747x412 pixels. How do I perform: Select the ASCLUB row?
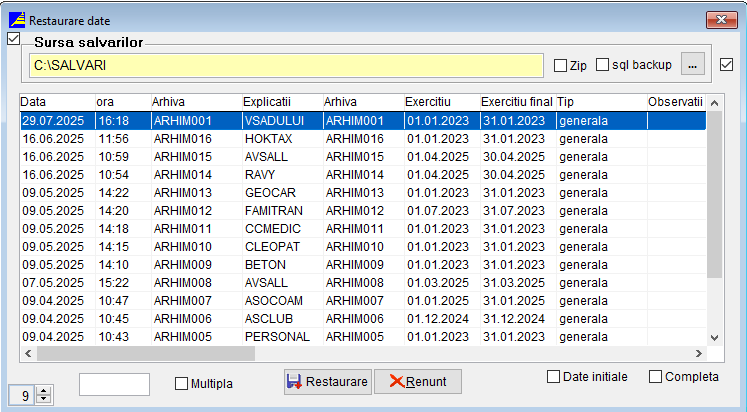coord(363,319)
